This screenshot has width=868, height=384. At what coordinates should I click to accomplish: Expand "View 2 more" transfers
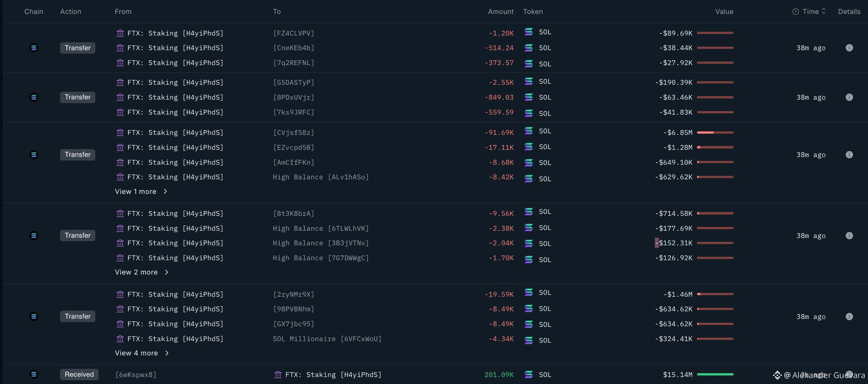142,272
